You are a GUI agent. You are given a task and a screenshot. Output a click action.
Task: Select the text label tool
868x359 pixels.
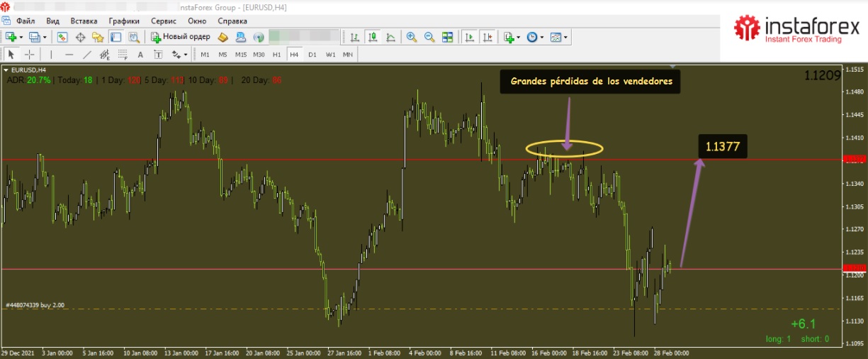pyautogui.click(x=157, y=54)
